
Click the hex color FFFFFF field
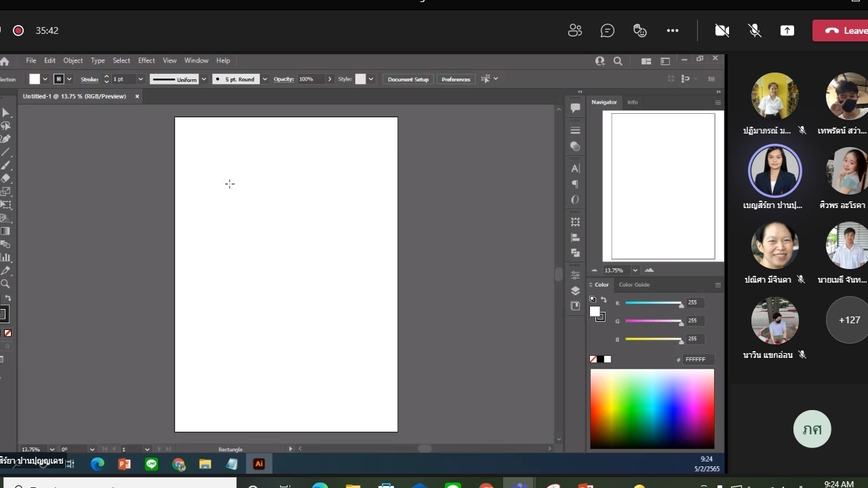[698, 359]
